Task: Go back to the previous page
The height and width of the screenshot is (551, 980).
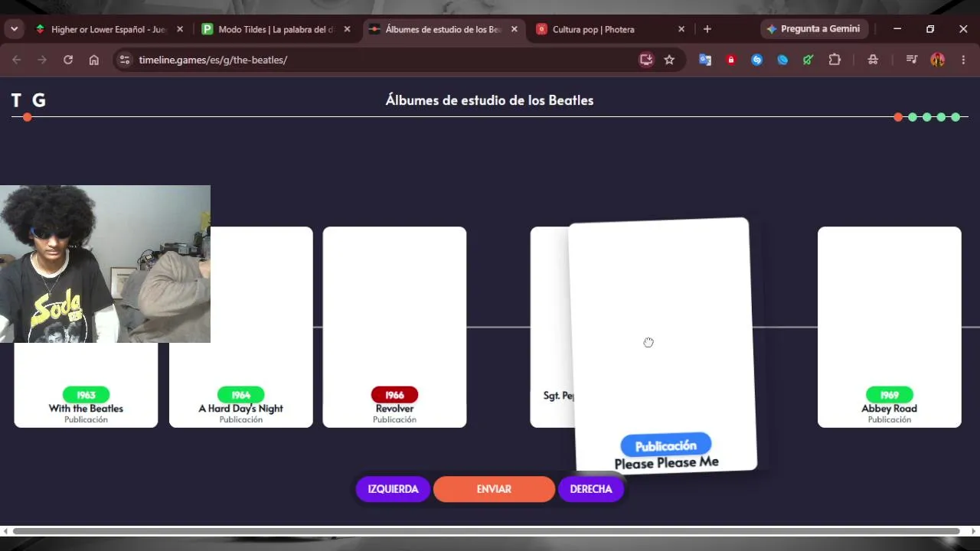Action: [16, 60]
